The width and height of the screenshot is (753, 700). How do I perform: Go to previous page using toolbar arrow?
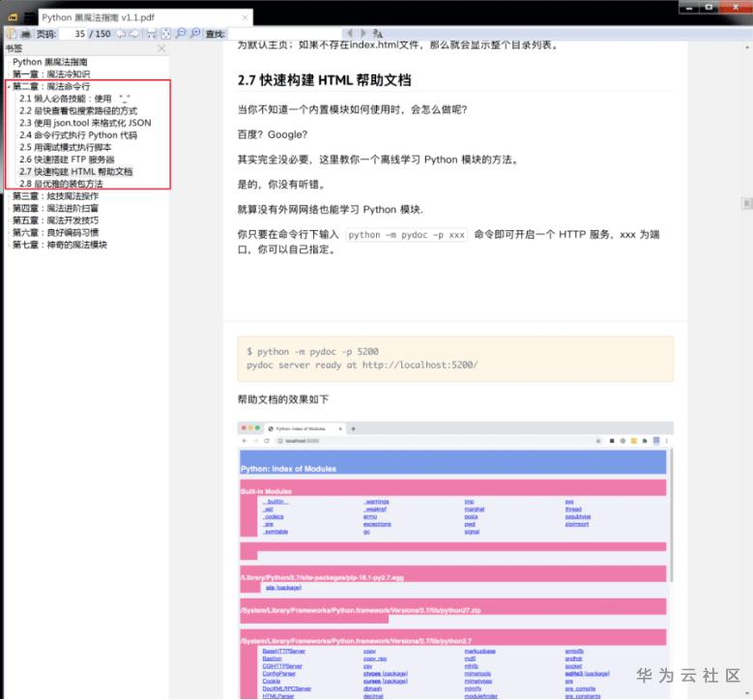pyautogui.click(x=121, y=34)
